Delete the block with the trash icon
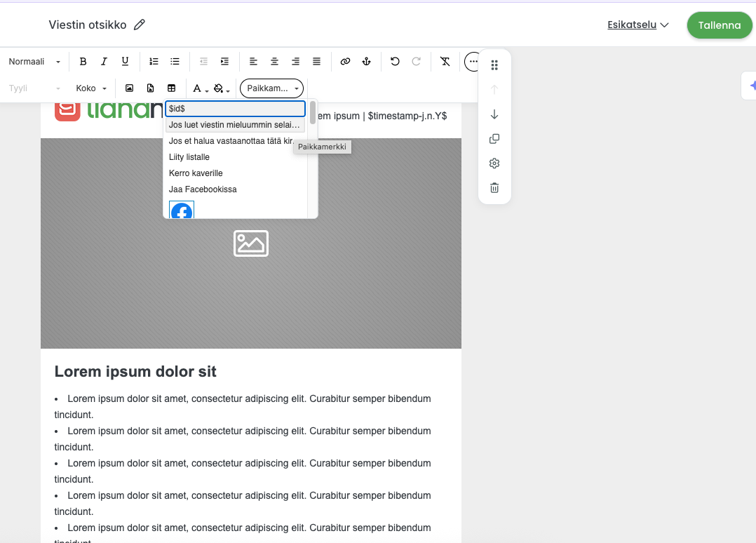Screen dimensions: 756x543 494,188
